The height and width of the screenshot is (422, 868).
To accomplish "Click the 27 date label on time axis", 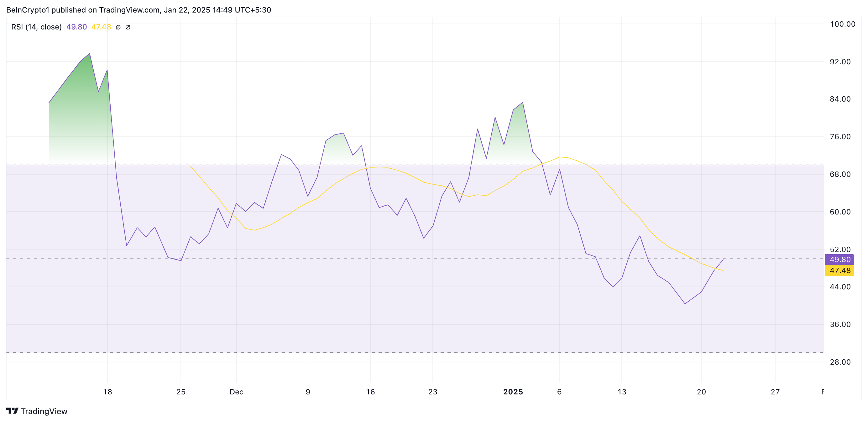I will (x=775, y=392).
